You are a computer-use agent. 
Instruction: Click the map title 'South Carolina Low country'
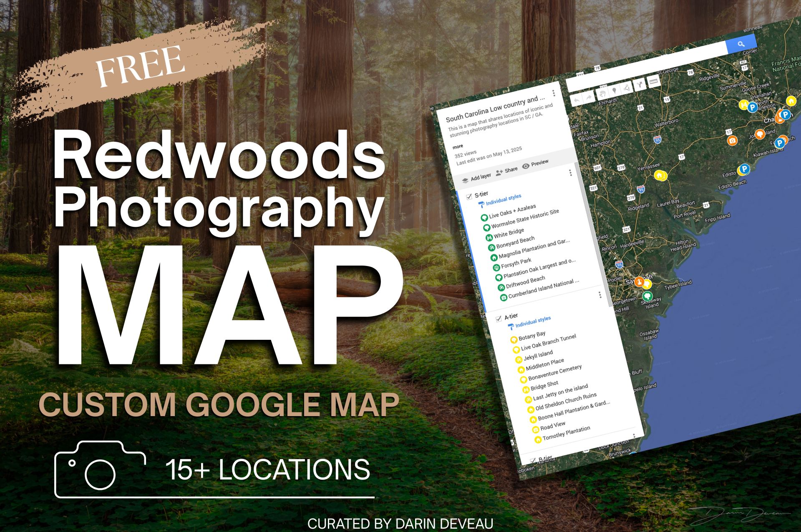coord(495,109)
